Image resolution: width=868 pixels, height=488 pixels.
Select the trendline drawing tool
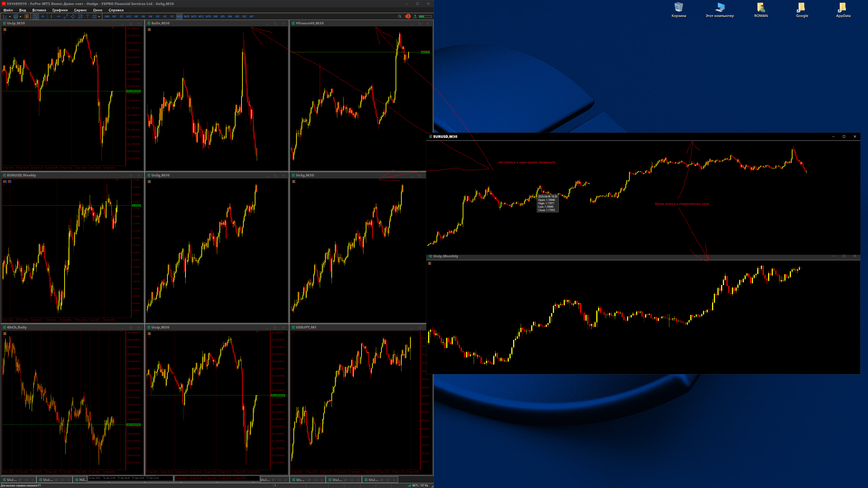(66, 16)
